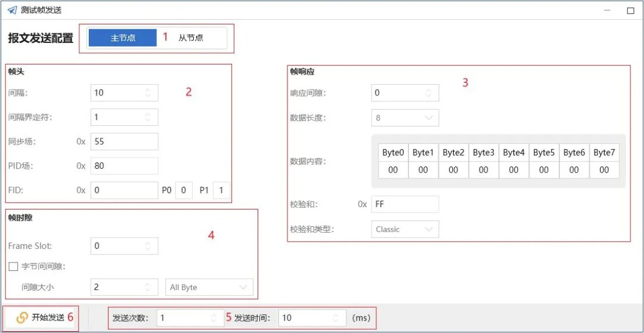The image size is (644, 333).
Task: Click the Byte1 data cell value
Action: click(x=423, y=170)
